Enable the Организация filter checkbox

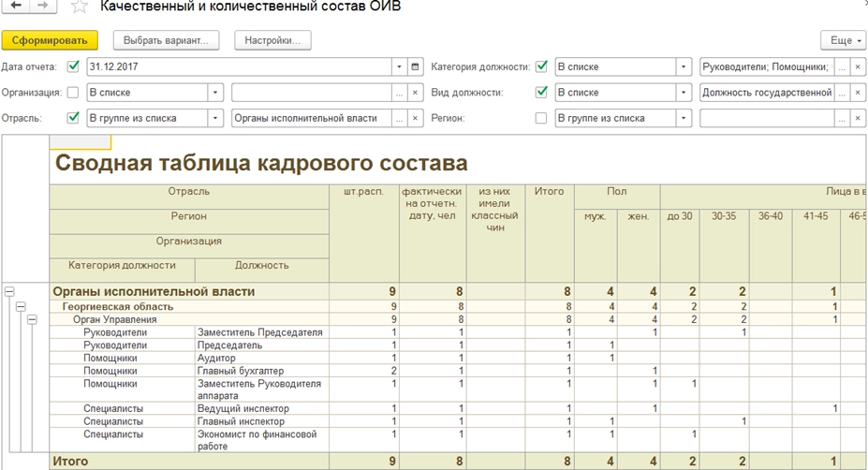[x=72, y=93]
